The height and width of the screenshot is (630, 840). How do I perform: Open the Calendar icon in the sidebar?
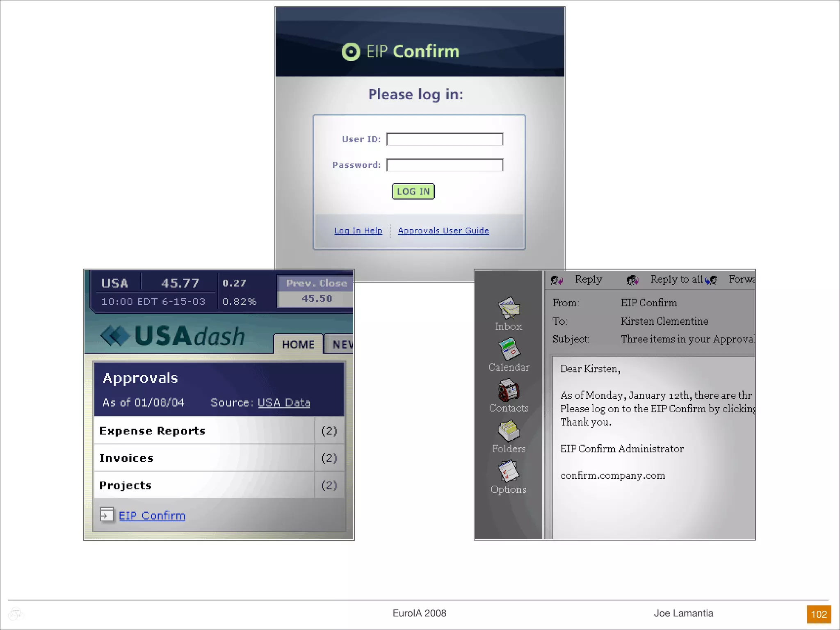pyautogui.click(x=508, y=349)
